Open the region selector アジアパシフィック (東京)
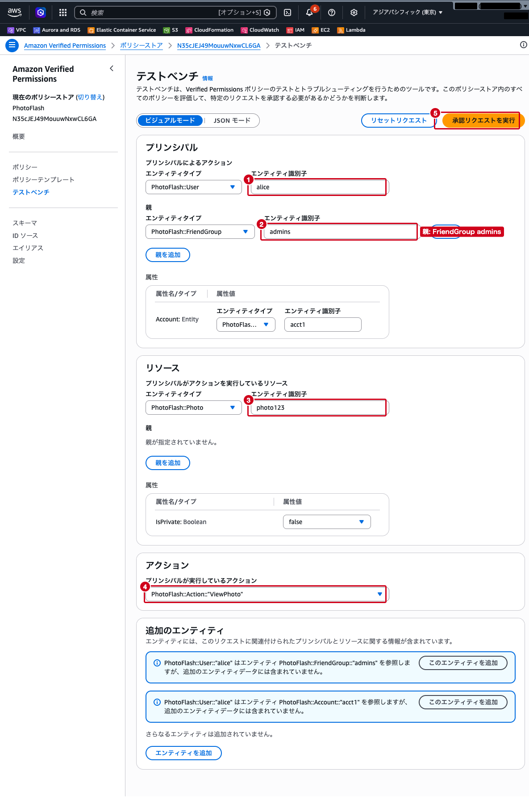 [x=408, y=12]
